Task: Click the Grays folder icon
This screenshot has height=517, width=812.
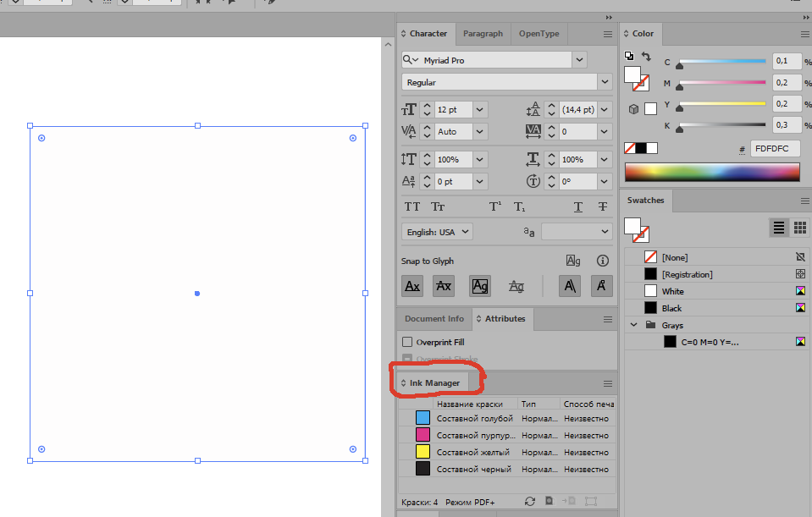Action: click(651, 325)
